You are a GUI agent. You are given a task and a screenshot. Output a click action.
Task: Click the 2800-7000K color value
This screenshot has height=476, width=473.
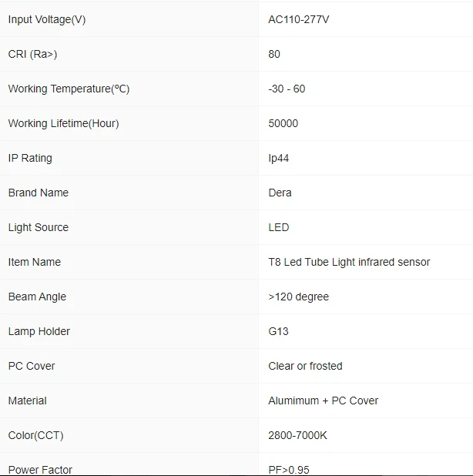click(x=297, y=435)
